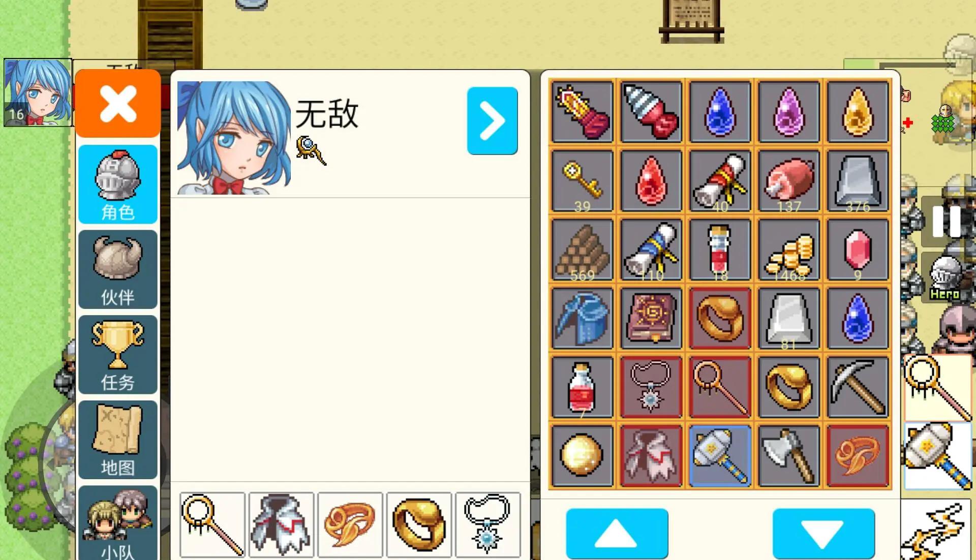
Task: Select the gold coins pile item
Action: pyautogui.click(x=789, y=250)
